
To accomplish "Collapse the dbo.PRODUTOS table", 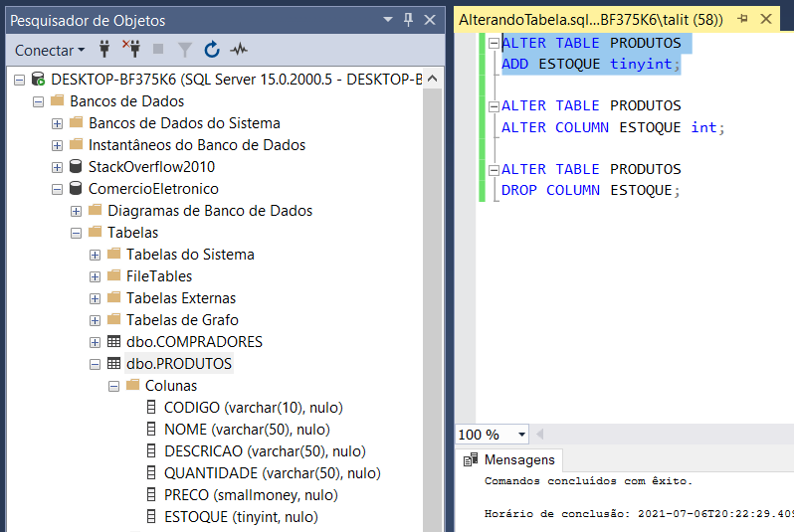I will click(x=95, y=365).
